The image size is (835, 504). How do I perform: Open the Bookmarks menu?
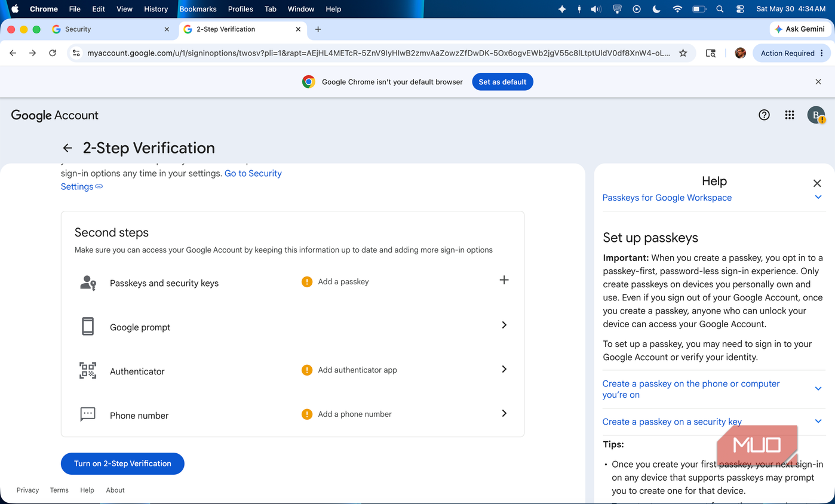[x=198, y=9]
